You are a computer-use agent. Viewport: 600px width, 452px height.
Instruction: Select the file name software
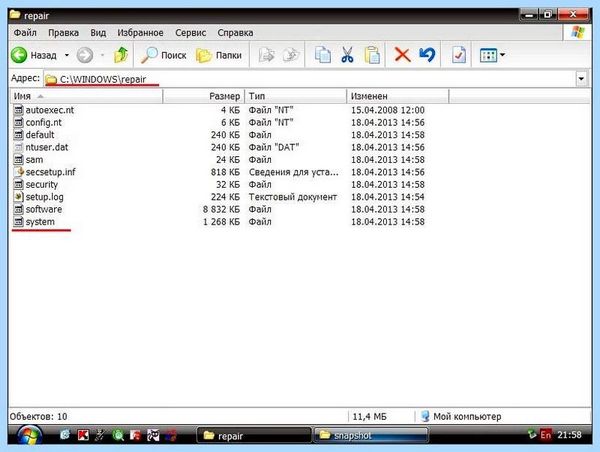point(44,209)
